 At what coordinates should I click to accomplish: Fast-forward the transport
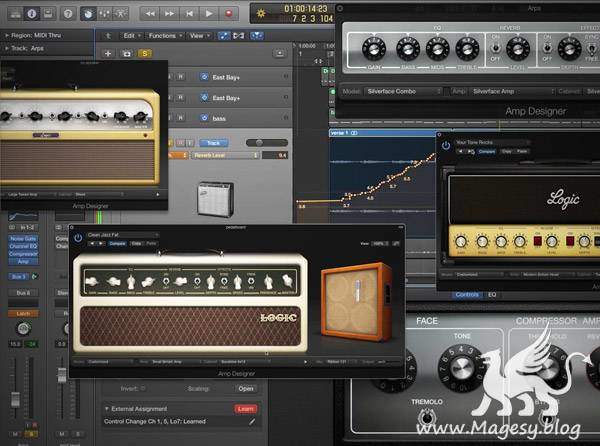pyautogui.click(x=170, y=14)
